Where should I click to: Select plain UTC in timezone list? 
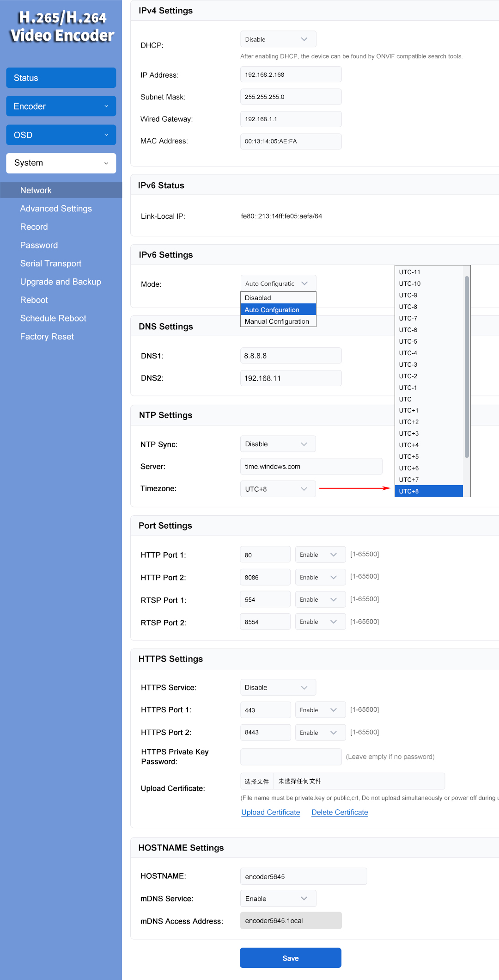click(x=429, y=399)
